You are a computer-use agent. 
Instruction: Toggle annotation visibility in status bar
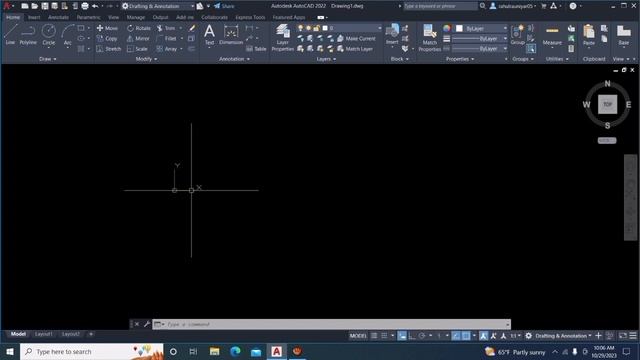(484, 336)
